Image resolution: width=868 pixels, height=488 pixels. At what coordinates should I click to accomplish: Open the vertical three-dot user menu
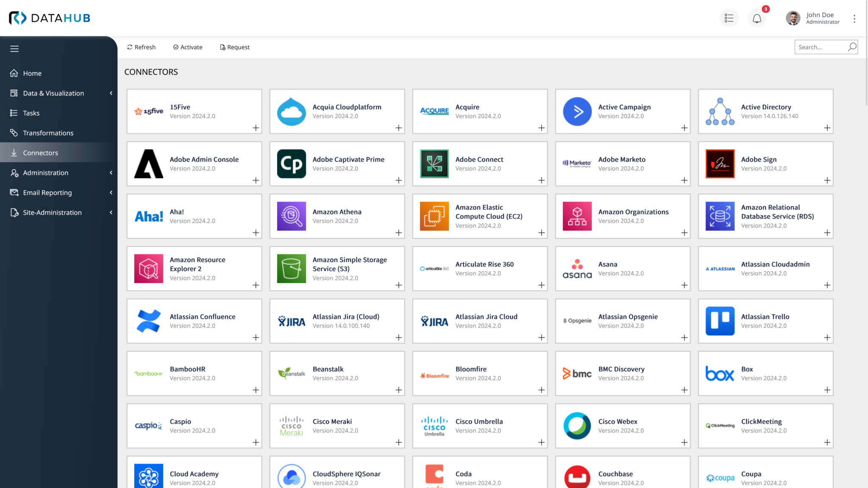click(854, 18)
